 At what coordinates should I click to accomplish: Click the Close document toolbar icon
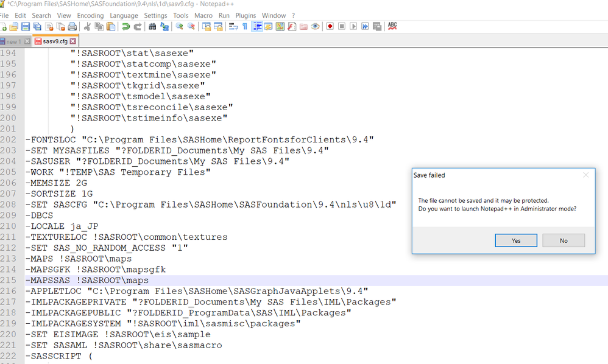click(x=49, y=26)
